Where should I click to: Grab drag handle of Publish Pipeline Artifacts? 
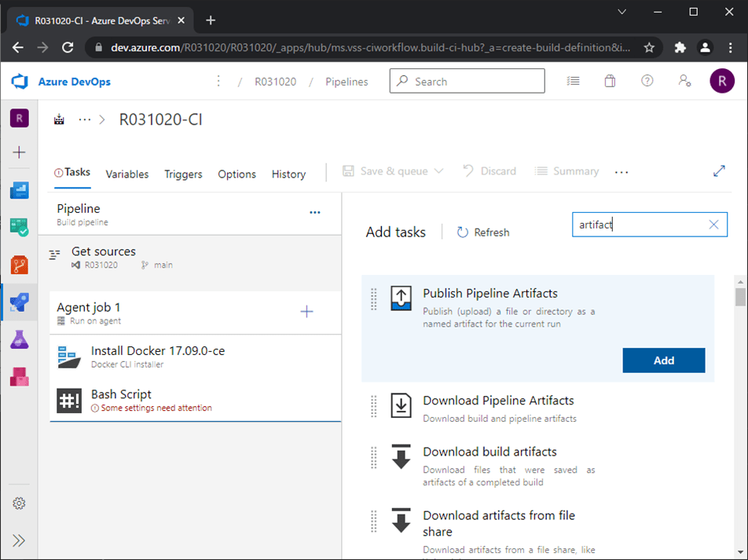click(x=373, y=299)
